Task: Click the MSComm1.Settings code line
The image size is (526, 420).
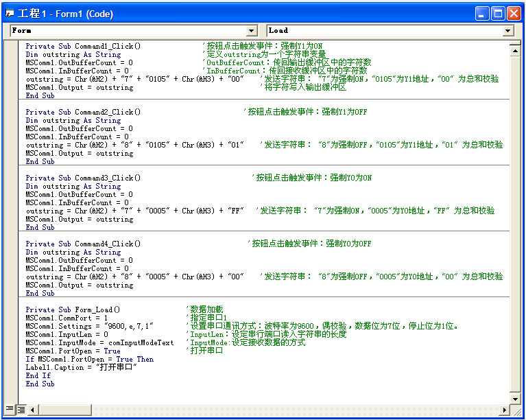Action: 89,326
